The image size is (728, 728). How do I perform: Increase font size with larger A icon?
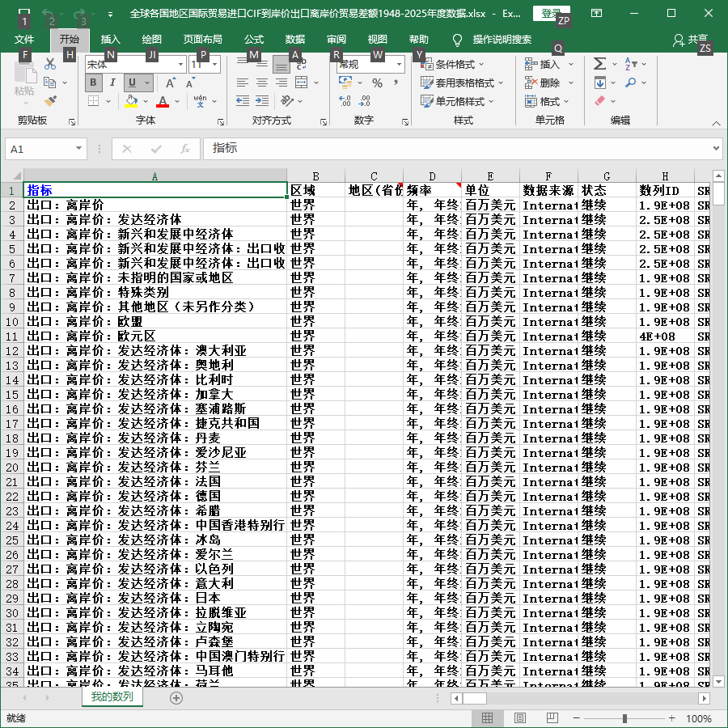(x=171, y=83)
